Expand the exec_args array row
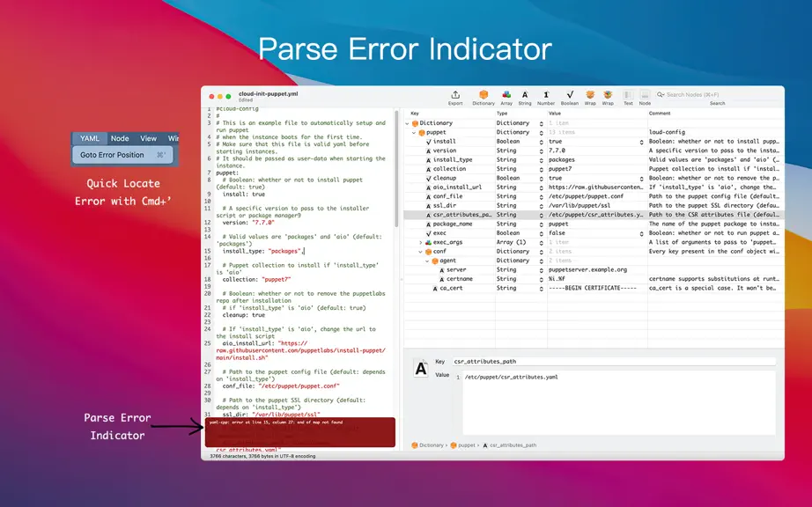 [420, 242]
